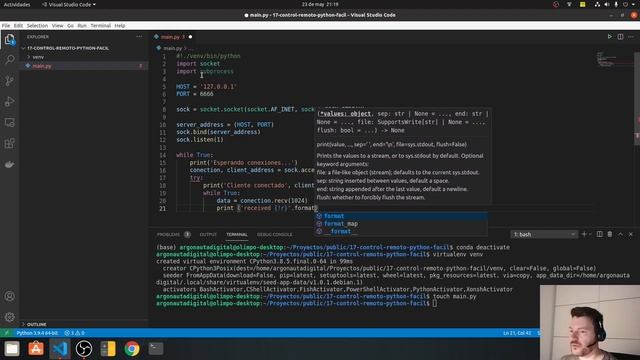Screen dimensions: 640x360
Task: Open Ubuntu Software in the dock
Action: [36, 349]
